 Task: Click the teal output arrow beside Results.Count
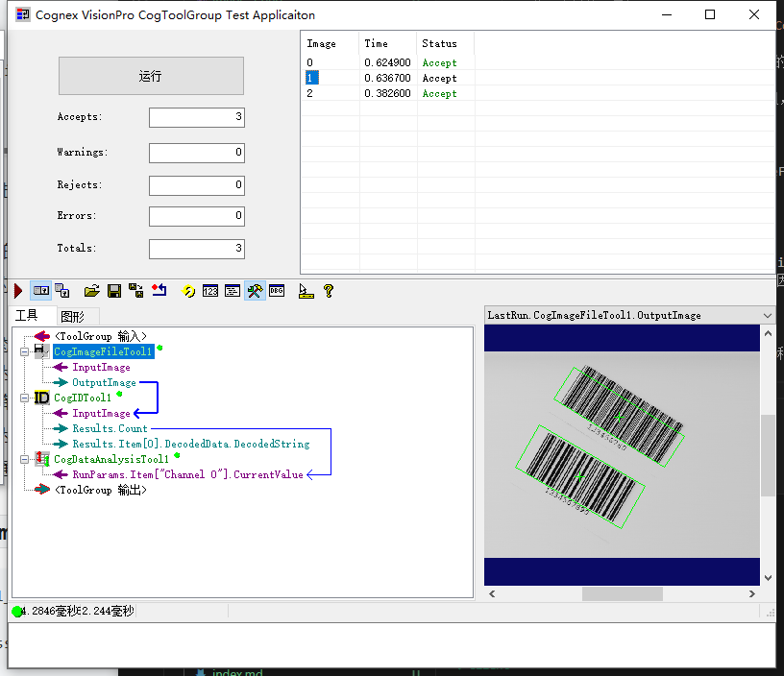point(61,428)
